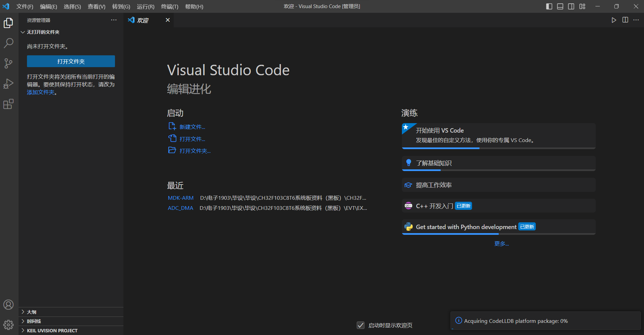Open Explorer panel more actions ellipsis
The height and width of the screenshot is (335, 644).
point(114,20)
